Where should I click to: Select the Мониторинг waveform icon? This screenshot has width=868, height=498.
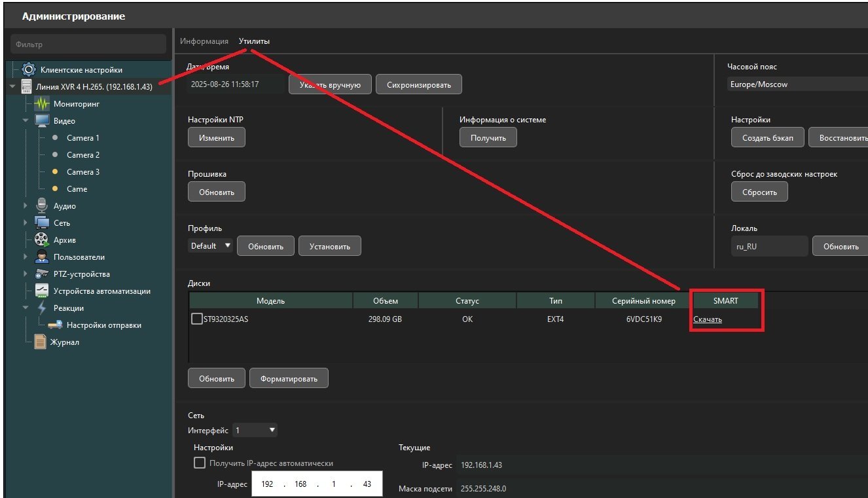(x=42, y=103)
